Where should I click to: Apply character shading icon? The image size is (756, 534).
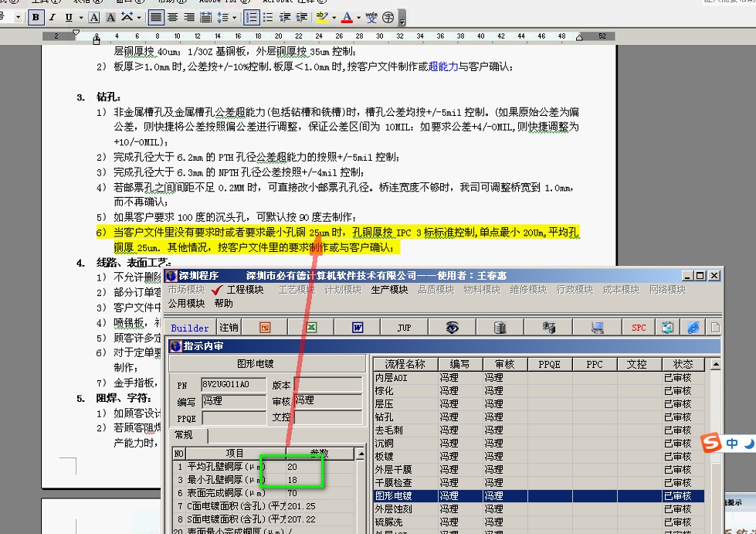pos(110,18)
